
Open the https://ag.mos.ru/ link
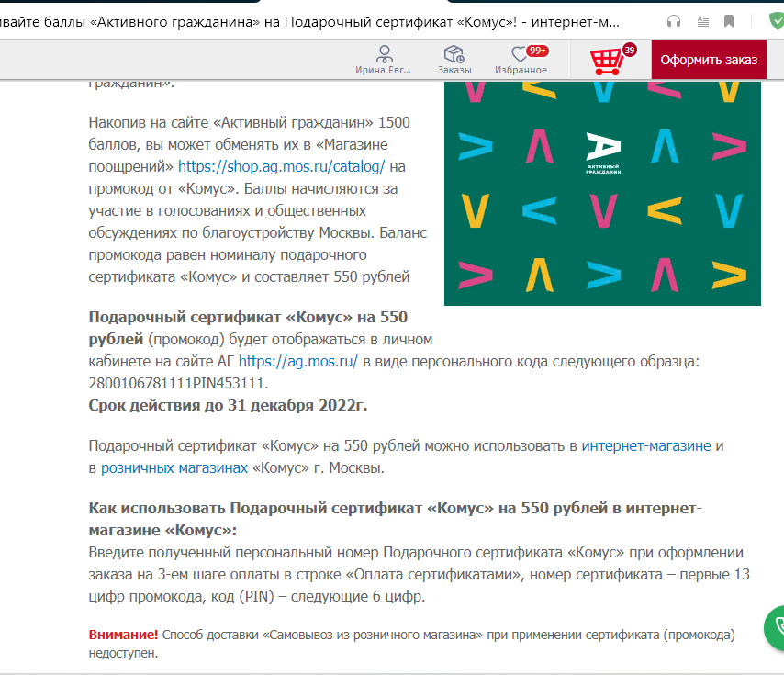point(298,361)
